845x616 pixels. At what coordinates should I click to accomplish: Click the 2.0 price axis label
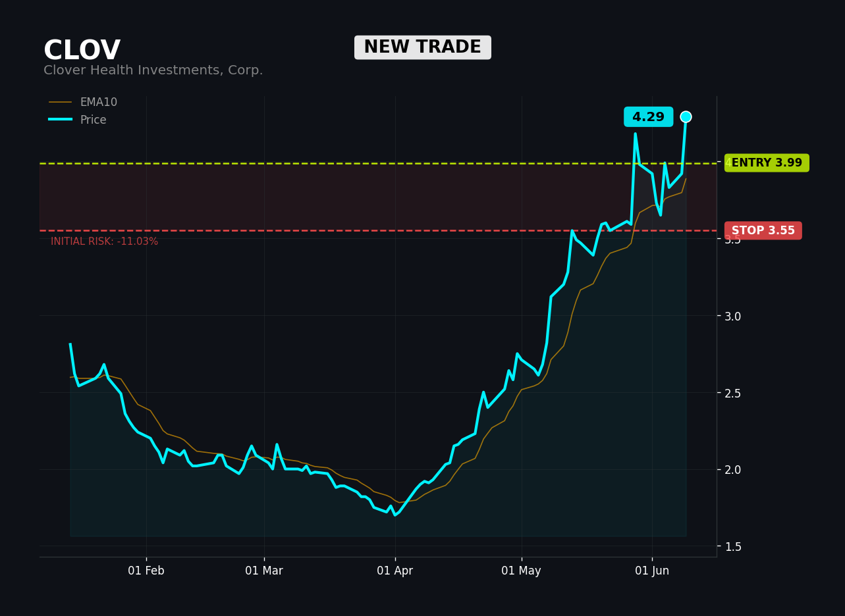point(732,470)
